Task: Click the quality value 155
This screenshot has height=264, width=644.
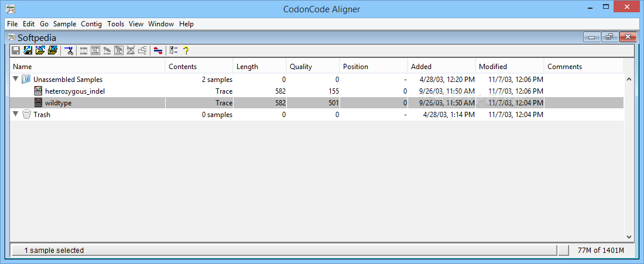Action: coord(333,91)
